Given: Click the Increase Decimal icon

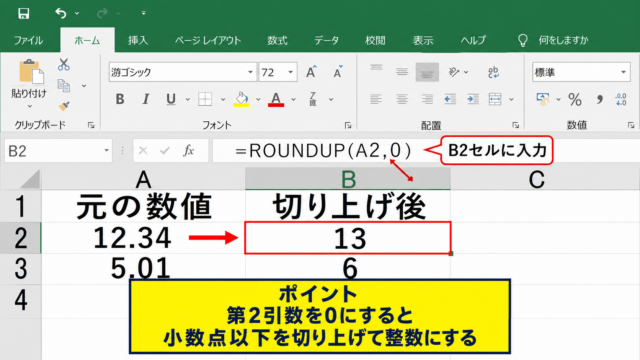Looking at the screenshot, I should pos(621,99).
